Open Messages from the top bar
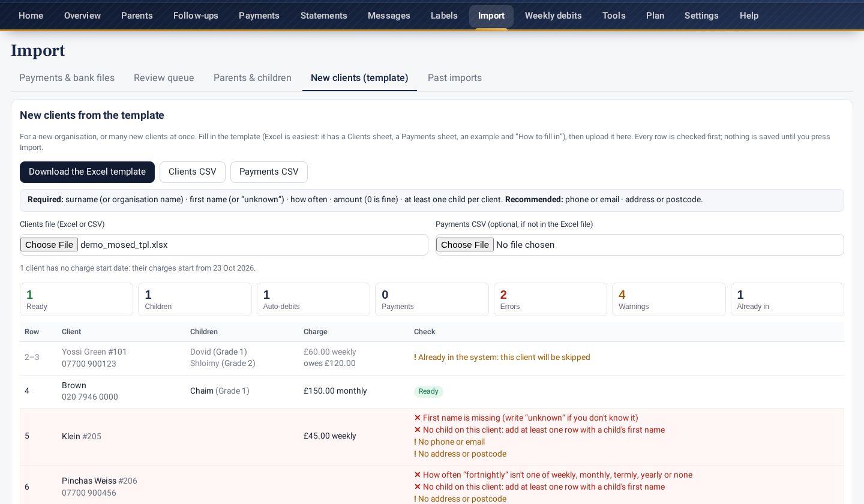 (x=389, y=16)
